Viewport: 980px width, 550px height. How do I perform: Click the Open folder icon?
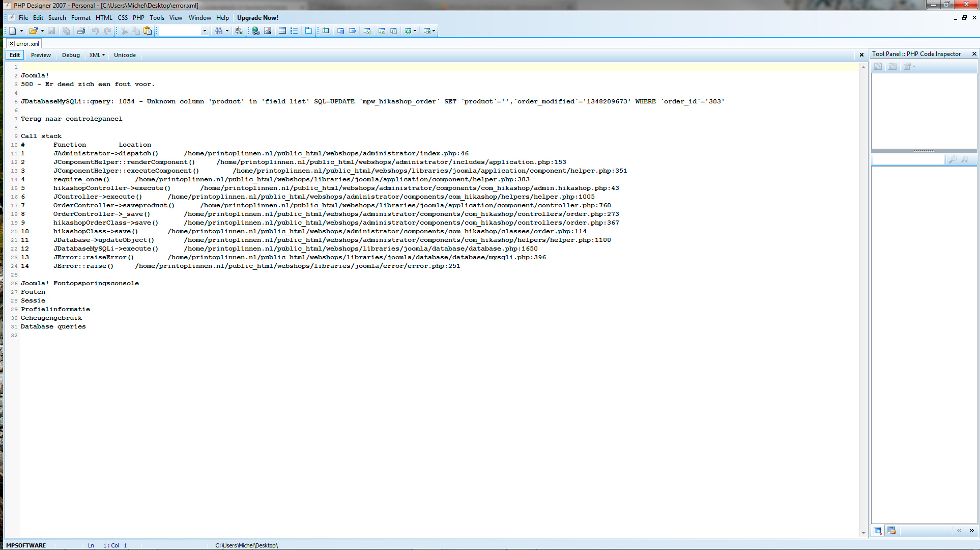(33, 31)
